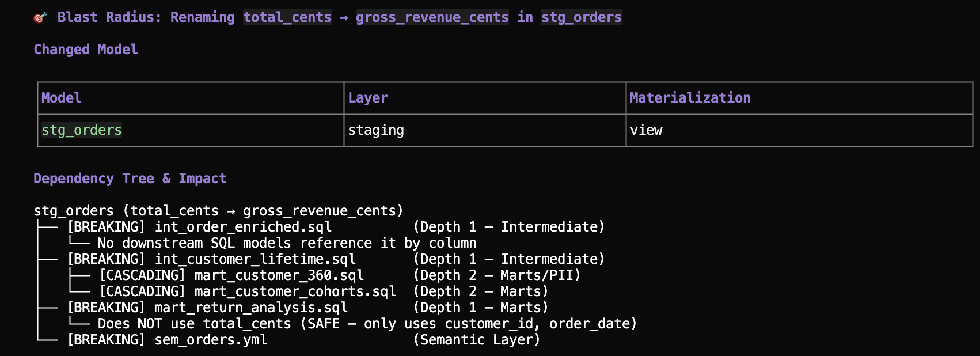Click '(Depth 1 – Intermediate)' label of int_customer_lifetime
This screenshot has width=980, height=356.
pyautogui.click(x=509, y=259)
